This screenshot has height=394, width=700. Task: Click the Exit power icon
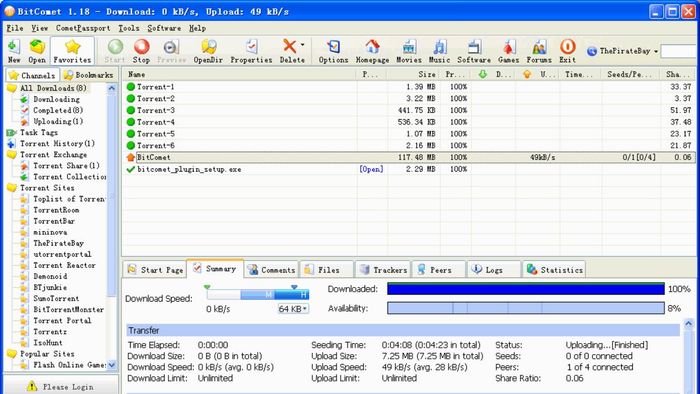[567, 47]
